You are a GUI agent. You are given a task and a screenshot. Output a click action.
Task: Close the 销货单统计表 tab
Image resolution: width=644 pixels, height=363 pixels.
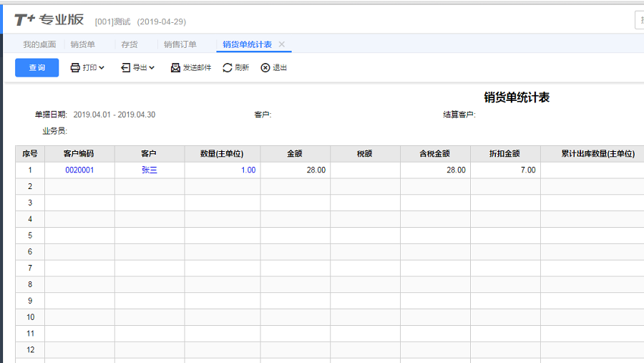coord(282,44)
